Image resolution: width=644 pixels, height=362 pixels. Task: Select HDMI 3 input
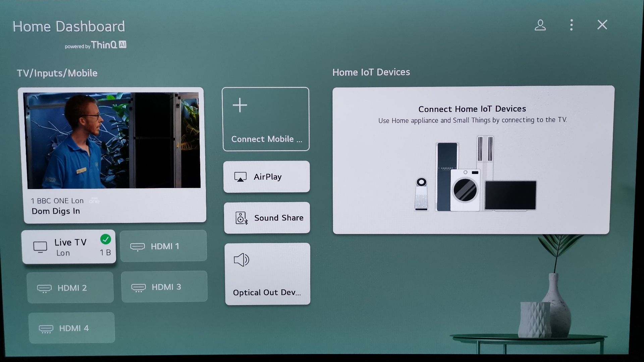click(x=164, y=287)
